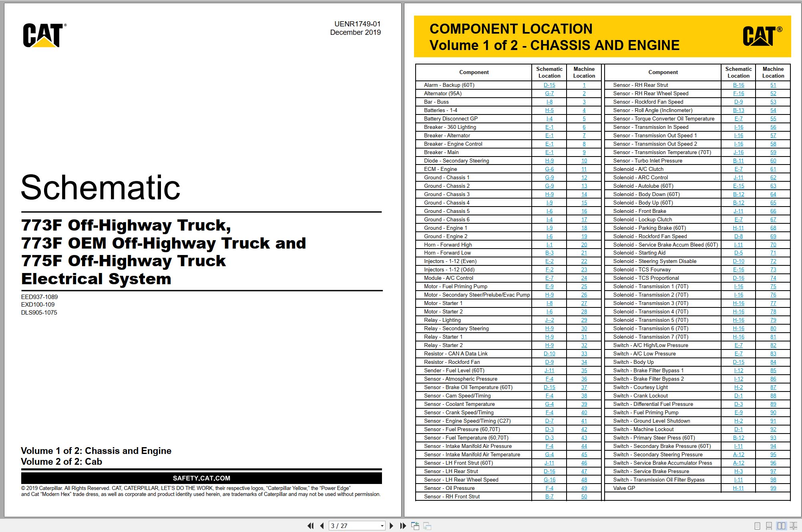Open schematic location G-7 for Alternator (95A)
This screenshot has width=802, height=532.
pyautogui.click(x=549, y=94)
